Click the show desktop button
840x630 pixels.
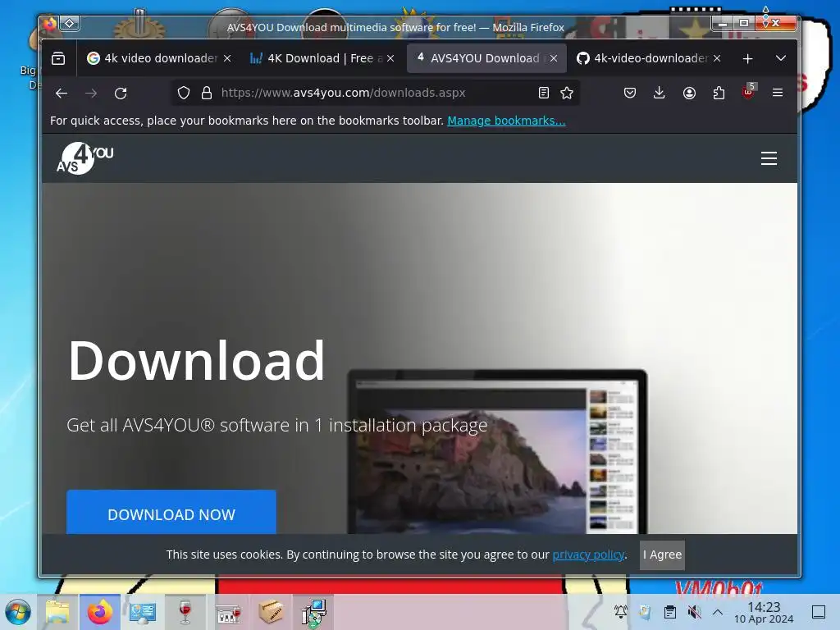click(819, 612)
